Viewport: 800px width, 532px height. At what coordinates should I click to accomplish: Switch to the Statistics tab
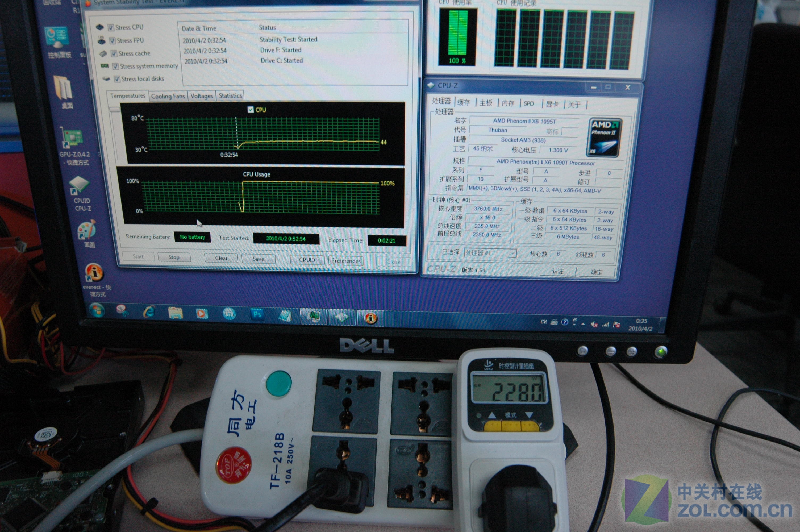[x=230, y=96]
